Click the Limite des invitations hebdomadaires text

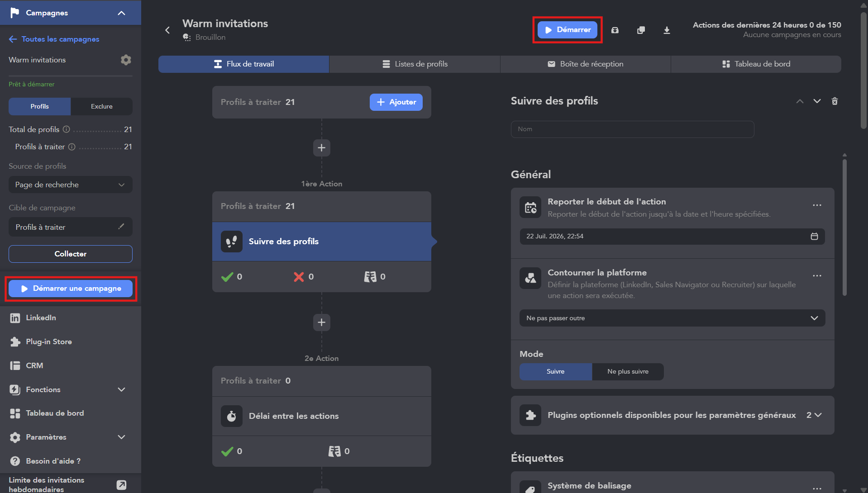[x=46, y=484]
